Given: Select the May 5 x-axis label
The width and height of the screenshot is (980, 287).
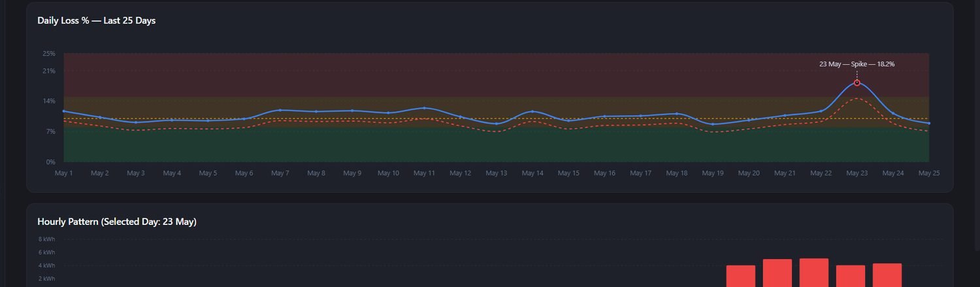Looking at the screenshot, I should [x=208, y=173].
